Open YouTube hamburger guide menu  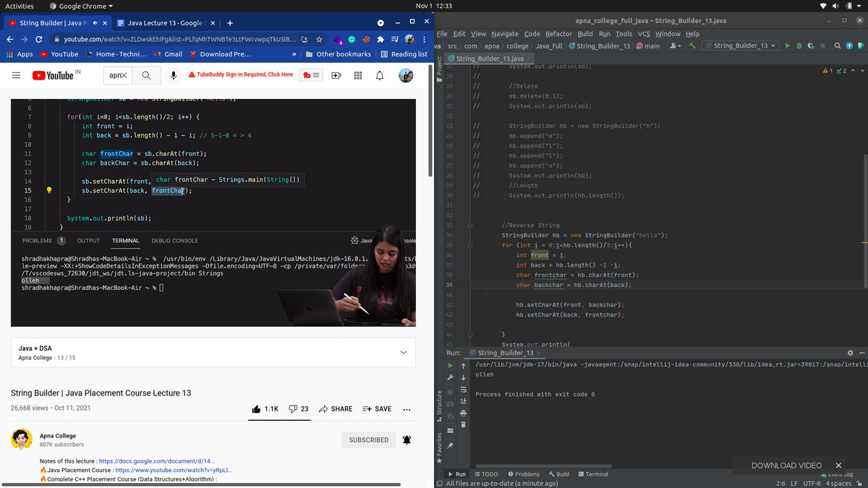tap(16, 75)
